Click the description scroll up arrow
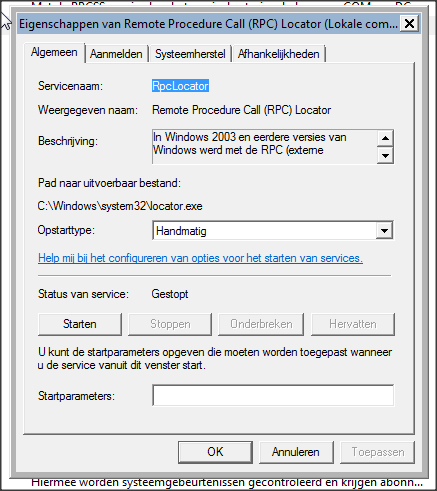437x491 pixels. 385,138
